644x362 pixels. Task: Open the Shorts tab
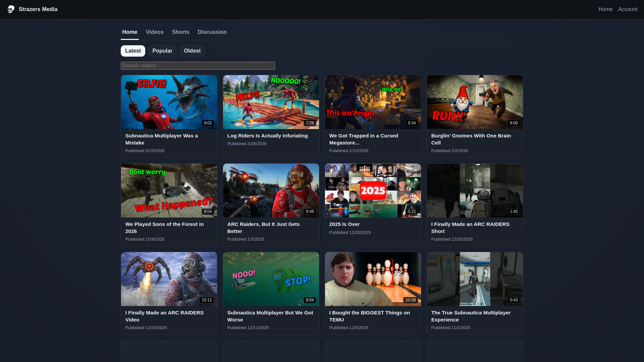pyautogui.click(x=180, y=32)
